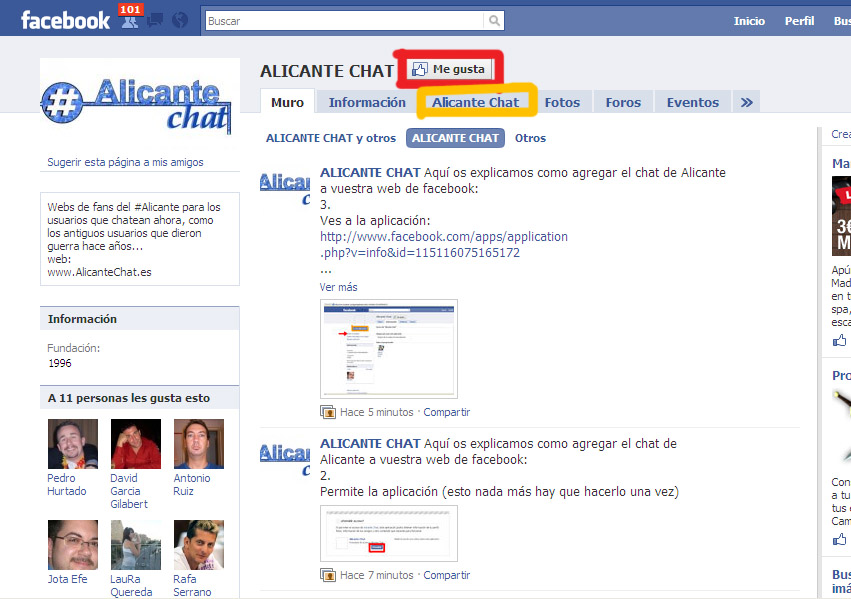Open the messages icon in the top bar
The height and width of the screenshot is (599, 851).
coord(155,21)
